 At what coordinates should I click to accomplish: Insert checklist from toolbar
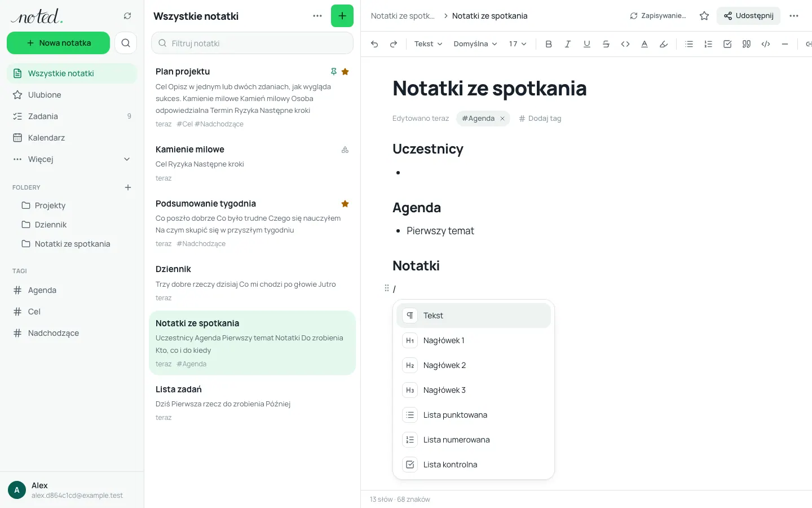(x=727, y=44)
